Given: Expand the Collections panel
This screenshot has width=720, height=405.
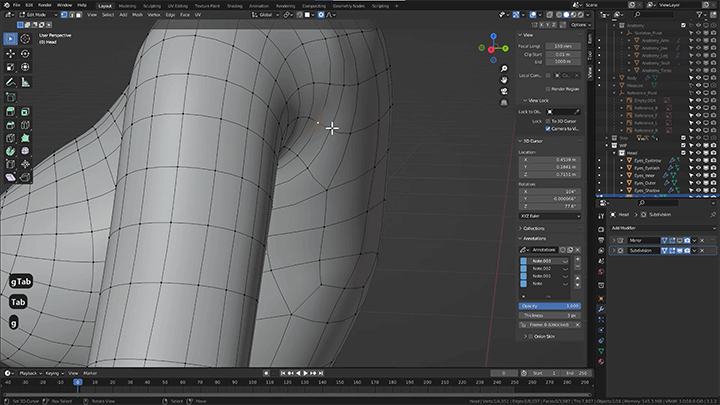Looking at the screenshot, I should 532,228.
